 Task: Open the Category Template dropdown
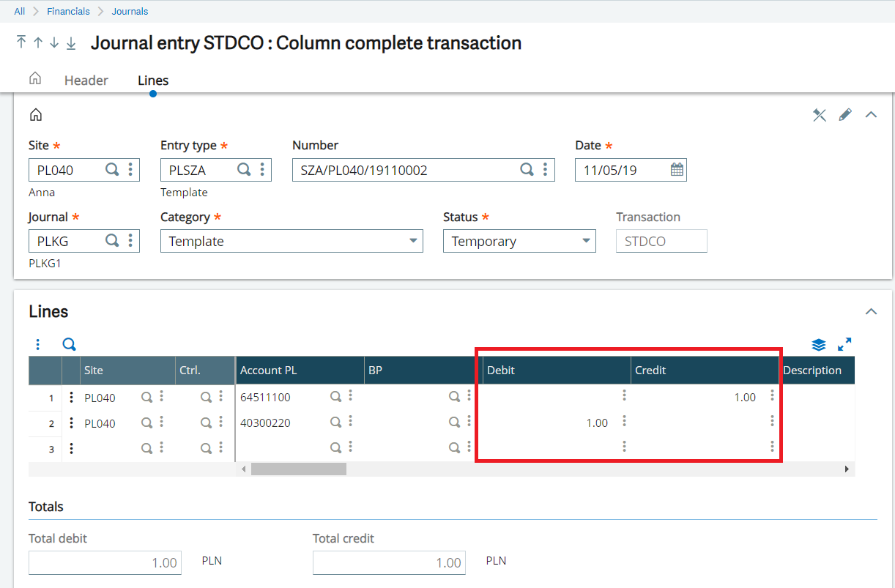[x=291, y=241]
